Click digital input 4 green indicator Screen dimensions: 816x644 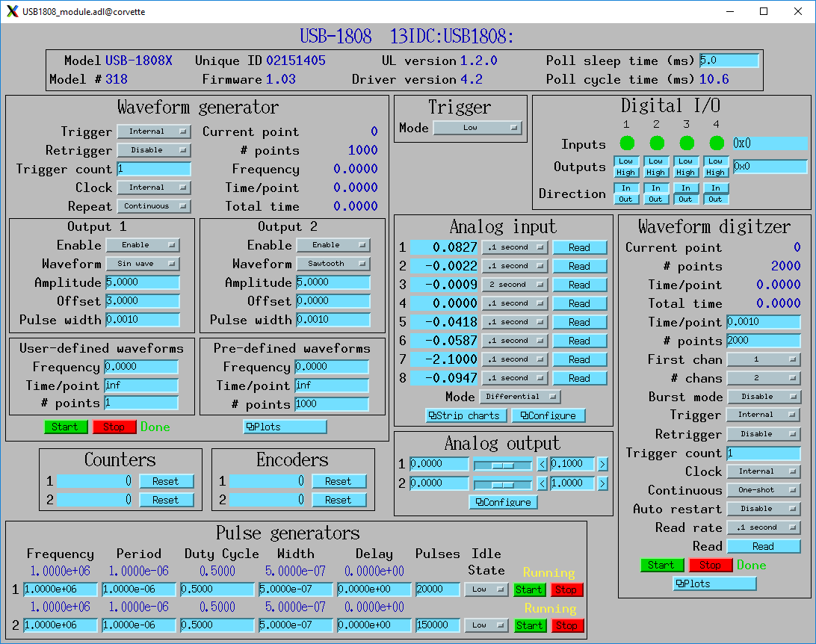pos(717,143)
